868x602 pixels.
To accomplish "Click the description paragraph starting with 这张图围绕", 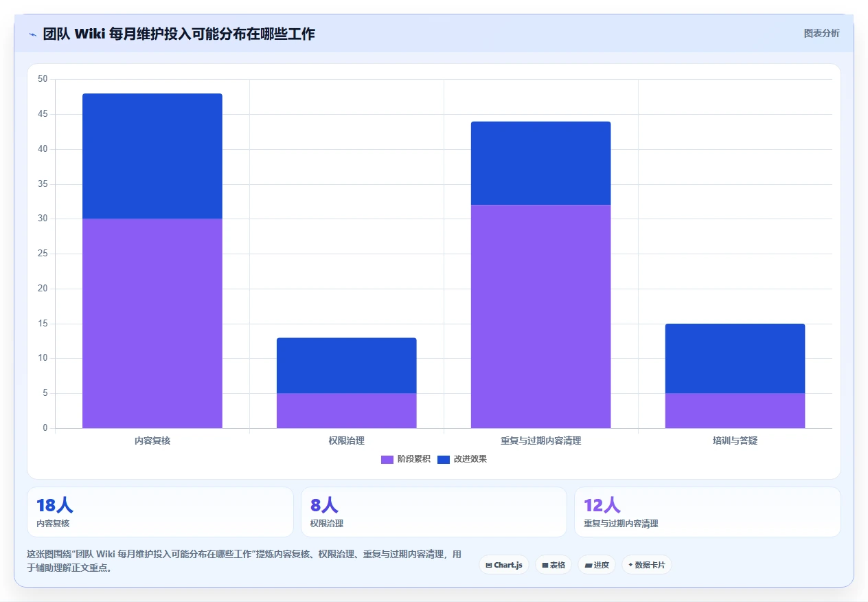I will pos(244,561).
